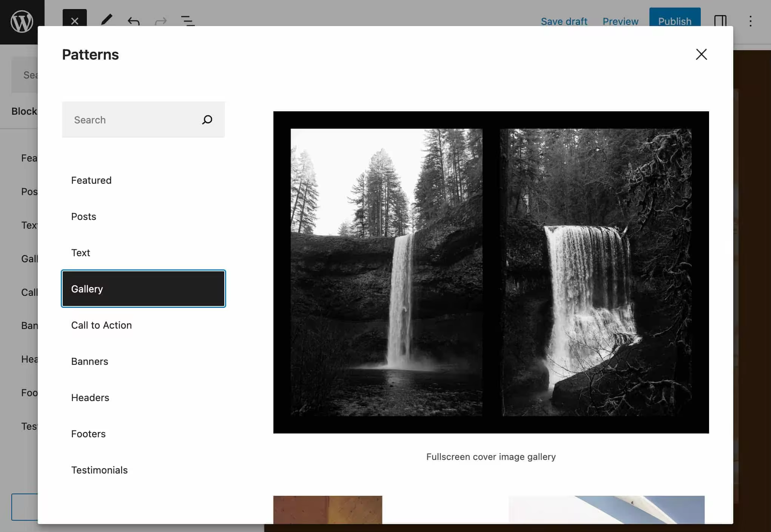This screenshot has height=532, width=771.
Task: Open the Testimonials pattern category
Action: pos(143,470)
